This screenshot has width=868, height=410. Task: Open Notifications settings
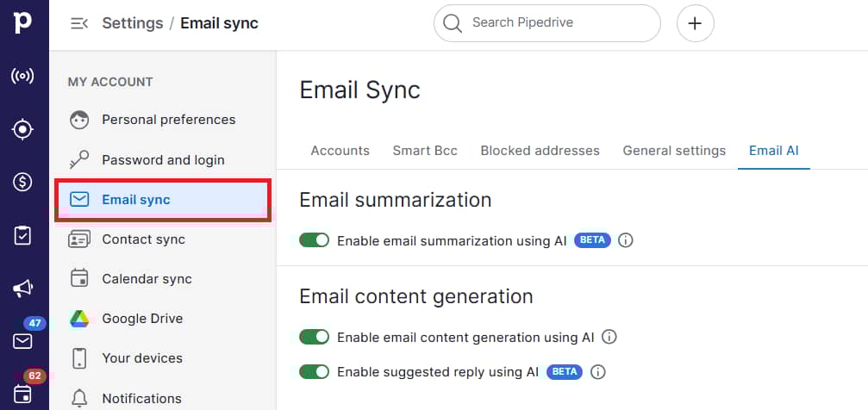pyautogui.click(x=163, y=399)
